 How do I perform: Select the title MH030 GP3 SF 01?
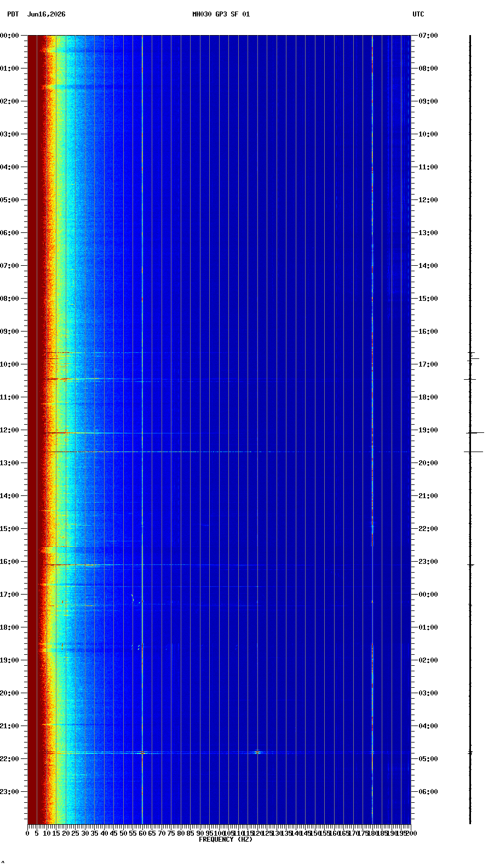(221, 14)
